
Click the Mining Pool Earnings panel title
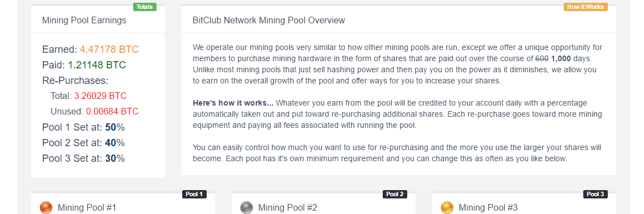(x=84, y=21)
